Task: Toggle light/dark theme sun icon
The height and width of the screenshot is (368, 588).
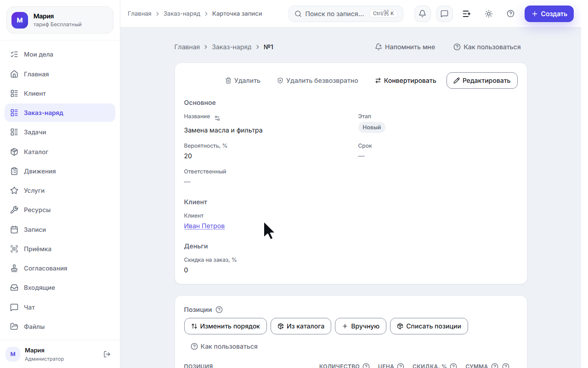Action: [488, 14]
